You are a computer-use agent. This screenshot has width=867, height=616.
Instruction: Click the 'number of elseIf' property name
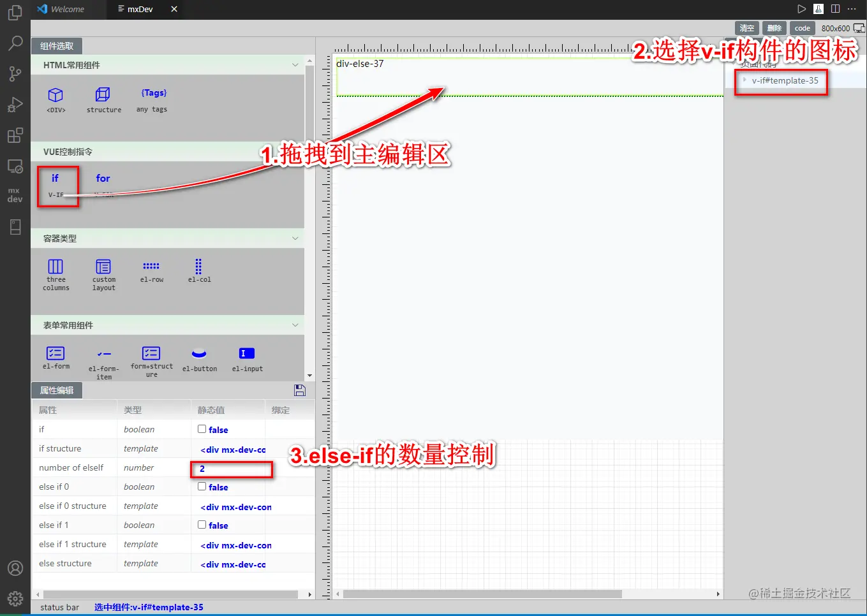(71, 467)
